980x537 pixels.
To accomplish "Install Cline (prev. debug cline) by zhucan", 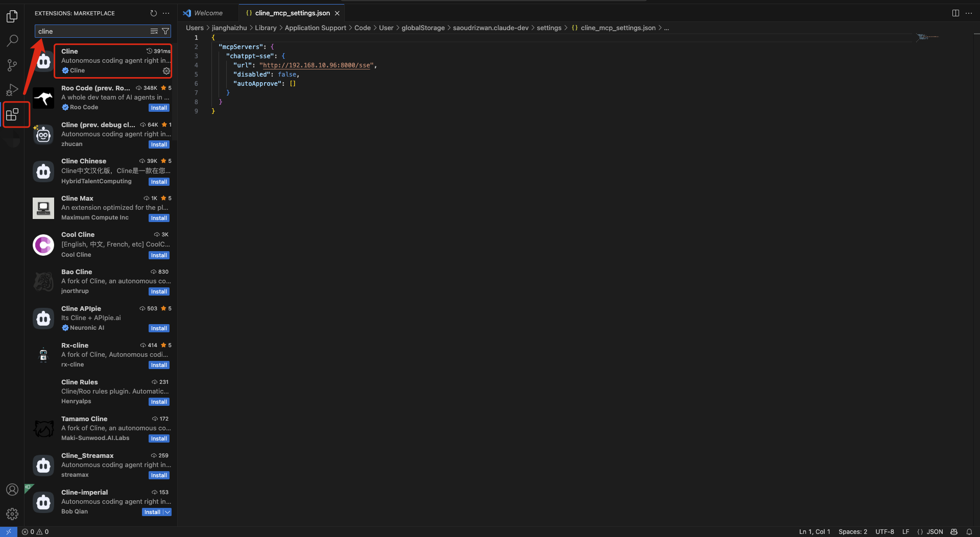I will (x=159, y=144).
